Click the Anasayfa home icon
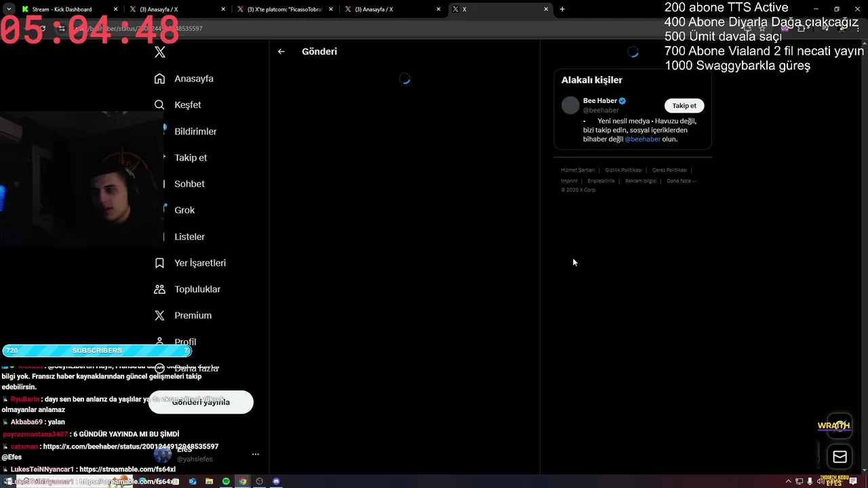868x488 pixels. click(x=159, y=79)
